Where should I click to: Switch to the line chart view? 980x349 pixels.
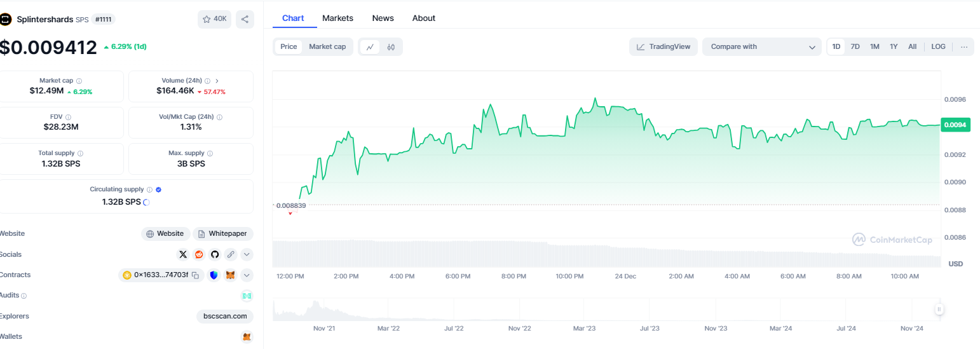pyautogui.click(x=370, y=46)
